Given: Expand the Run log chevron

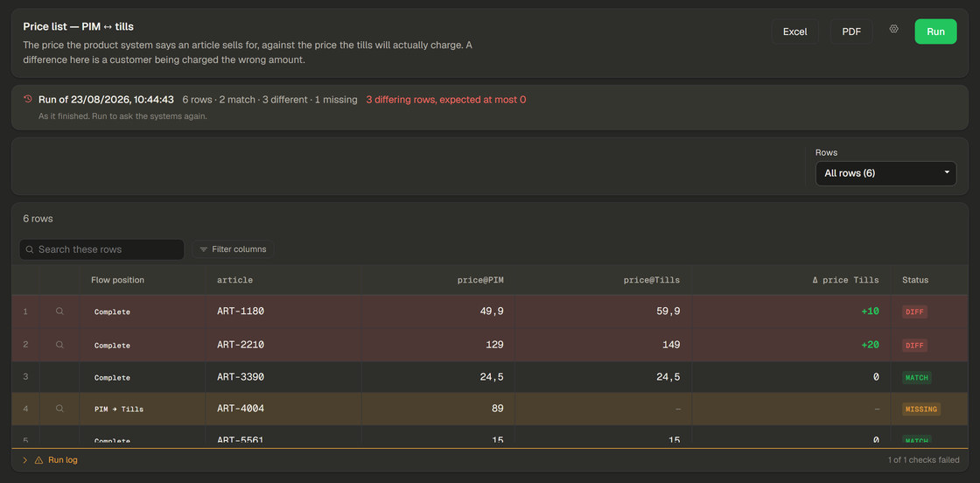Looking at the screenshot, I should (25, 460).
